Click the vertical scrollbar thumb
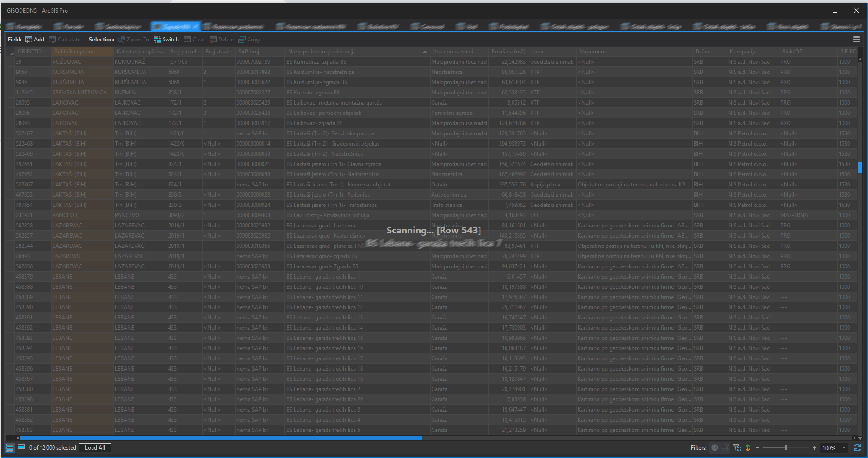This screenshot has width=868, height=458. pos(860,167)
